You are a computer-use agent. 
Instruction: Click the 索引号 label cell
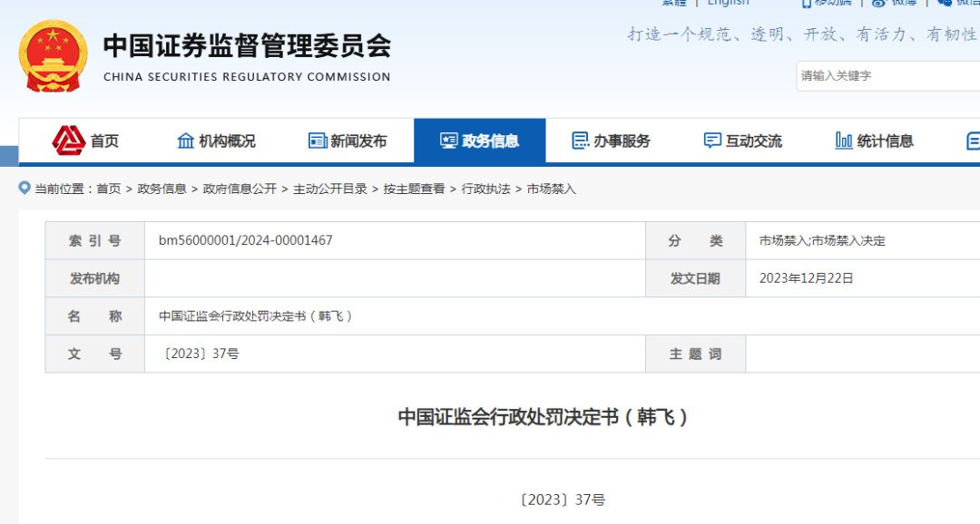(95, 240)
